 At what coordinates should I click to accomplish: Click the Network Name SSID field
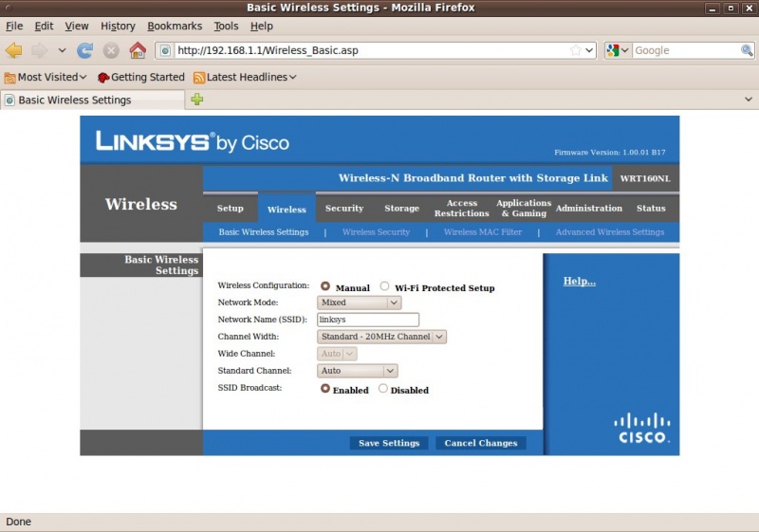click(x=368, y=320)
